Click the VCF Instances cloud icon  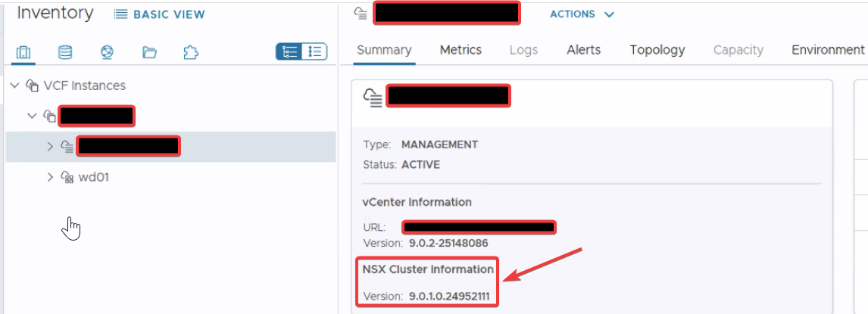tap(32, 86)
